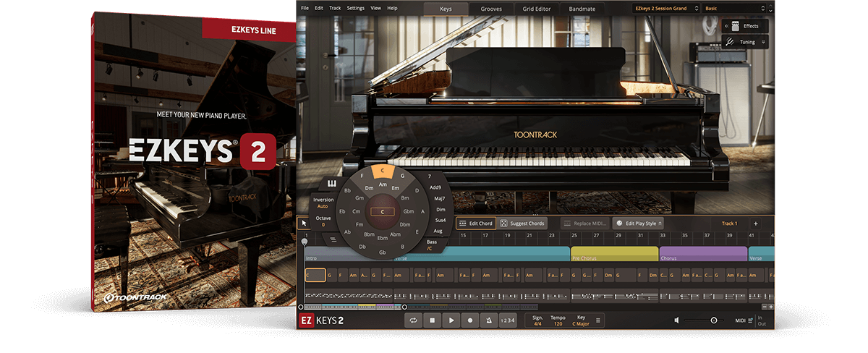
Task: Select the Am chord on the wheel
Action: pos(383,184)
